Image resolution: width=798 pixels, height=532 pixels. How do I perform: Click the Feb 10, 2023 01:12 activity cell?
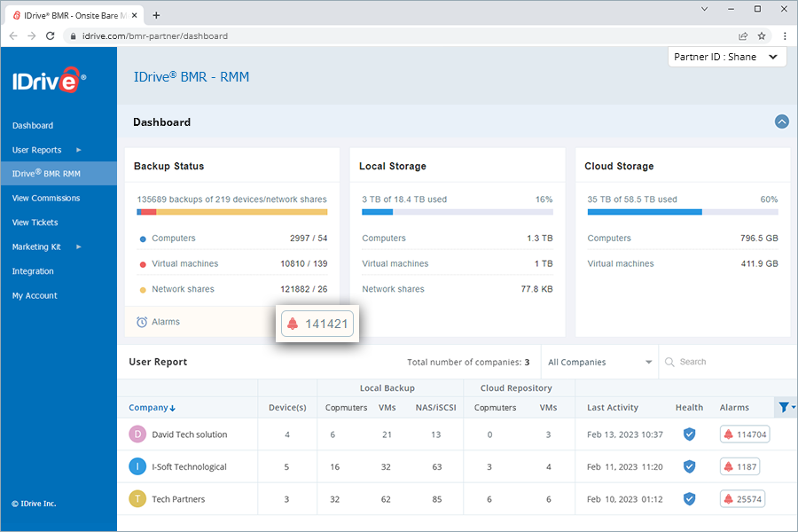(625, 499)
